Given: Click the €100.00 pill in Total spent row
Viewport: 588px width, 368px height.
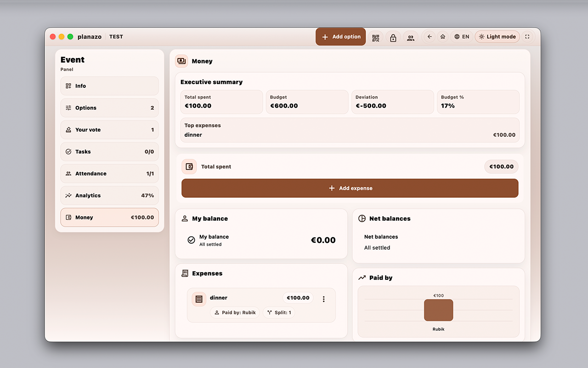Looking at the screenshot, I should (502, 167).
